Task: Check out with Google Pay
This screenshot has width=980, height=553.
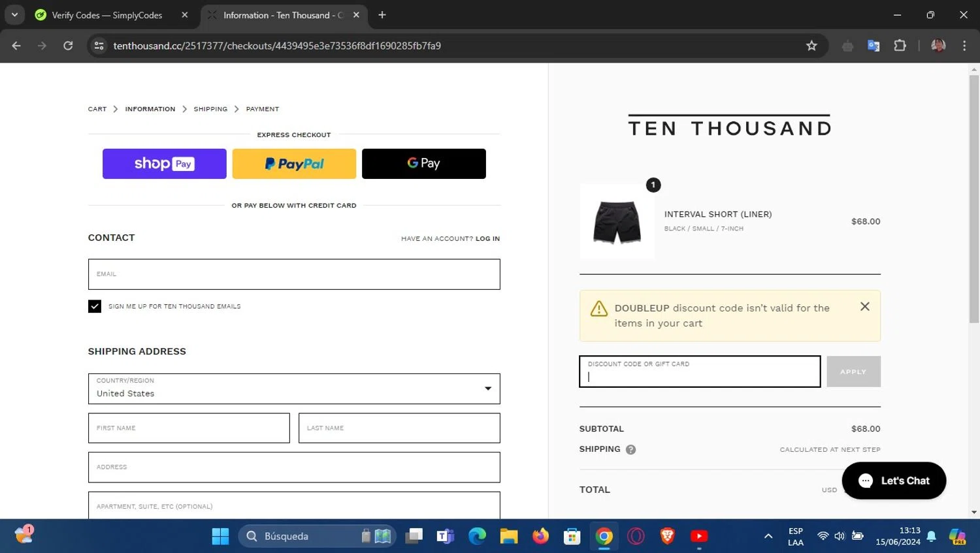Action: tap(424, 164)
